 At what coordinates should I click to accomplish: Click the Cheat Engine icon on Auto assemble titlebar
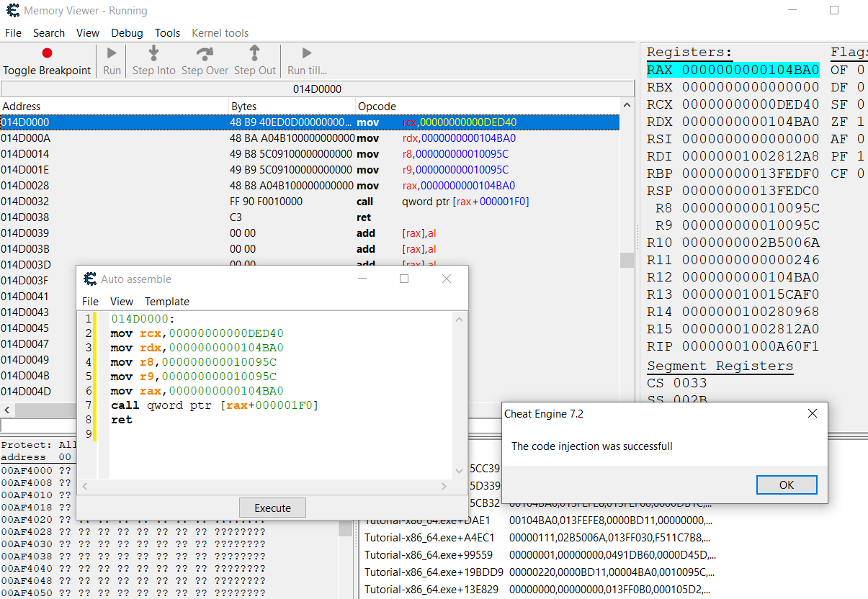(x=89, y=279)
